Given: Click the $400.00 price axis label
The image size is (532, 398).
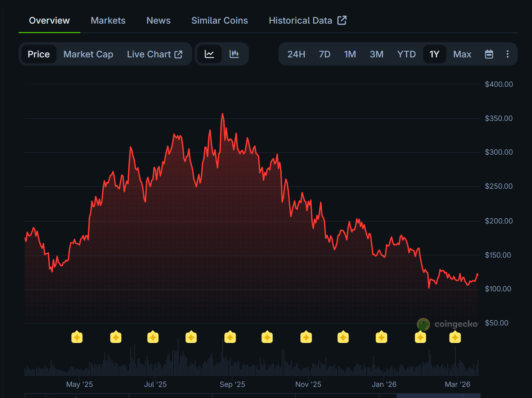Looking at the screenshot, I should click(499, 84).
